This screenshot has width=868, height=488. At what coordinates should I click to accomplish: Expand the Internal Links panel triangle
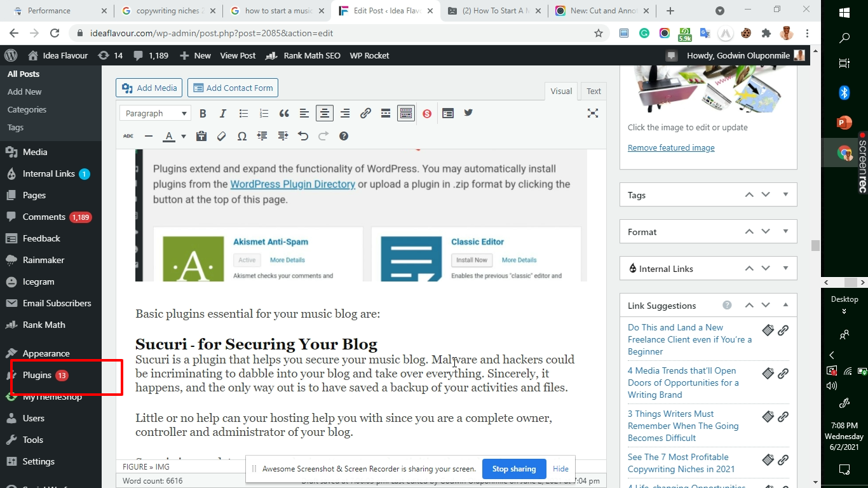coord(786,268)
